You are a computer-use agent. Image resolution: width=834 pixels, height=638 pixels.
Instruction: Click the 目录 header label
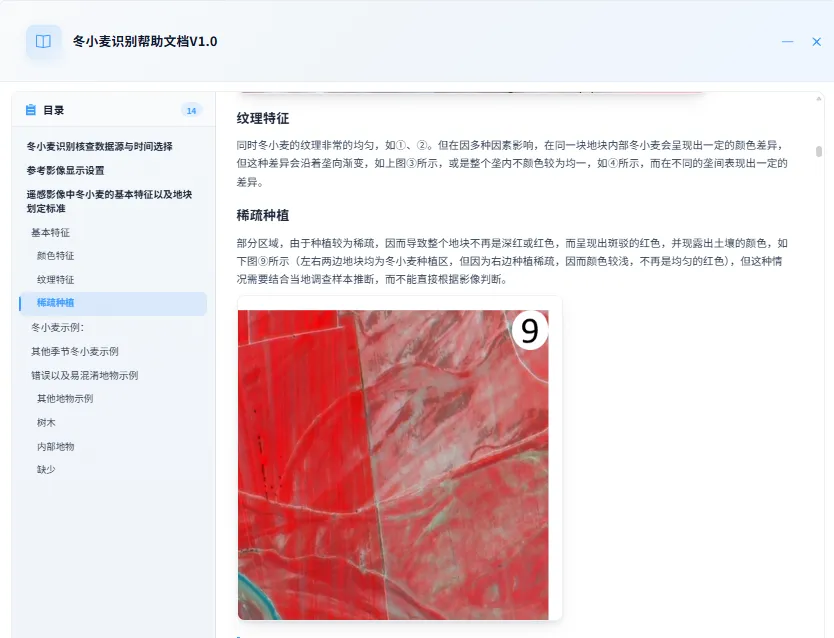point(54,110)
